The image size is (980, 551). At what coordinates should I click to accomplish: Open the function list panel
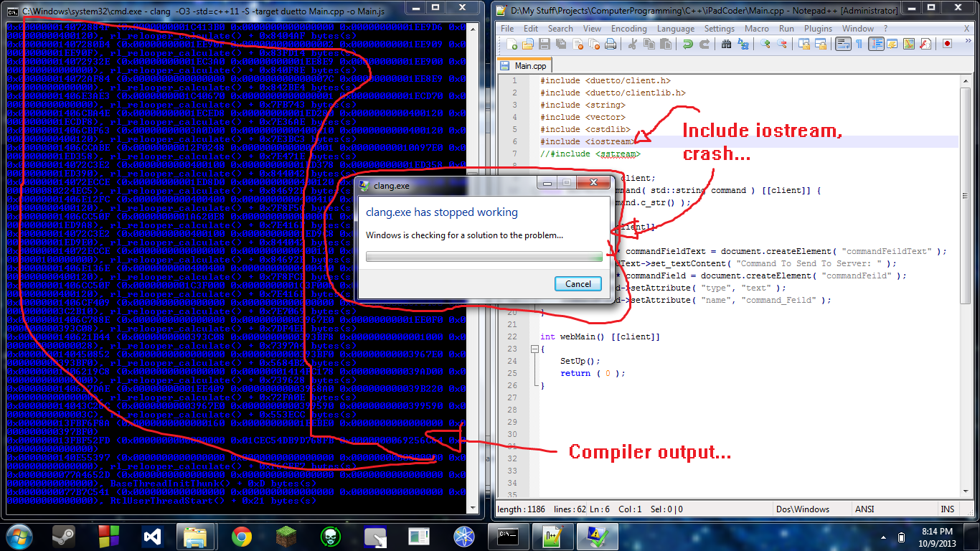(925, 44)
